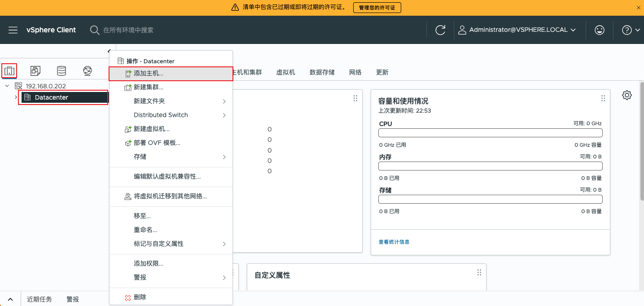Click the warning triangle in license banner
The height and width of the screenshot is (306, 644).
pyautogui.click(x=235, y=8)
